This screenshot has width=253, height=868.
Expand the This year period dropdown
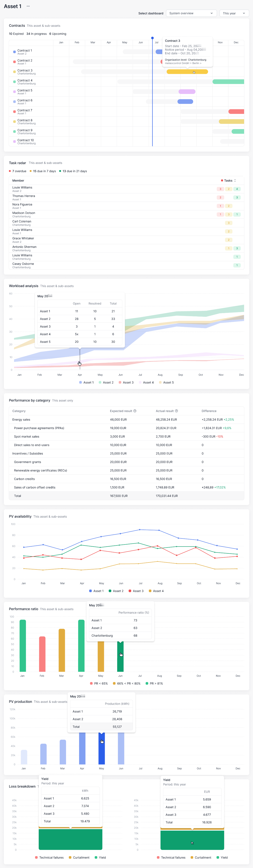234,13
